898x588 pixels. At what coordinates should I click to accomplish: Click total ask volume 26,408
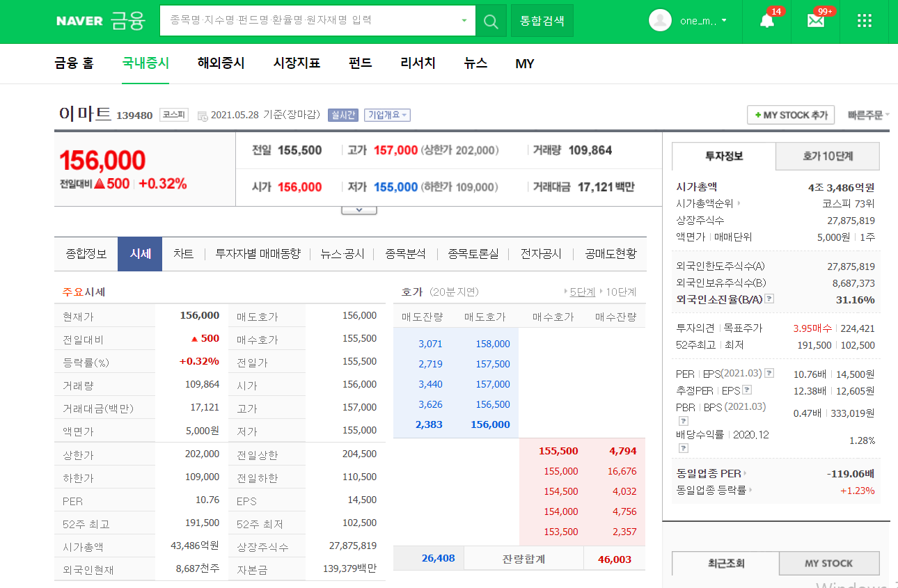438,558
